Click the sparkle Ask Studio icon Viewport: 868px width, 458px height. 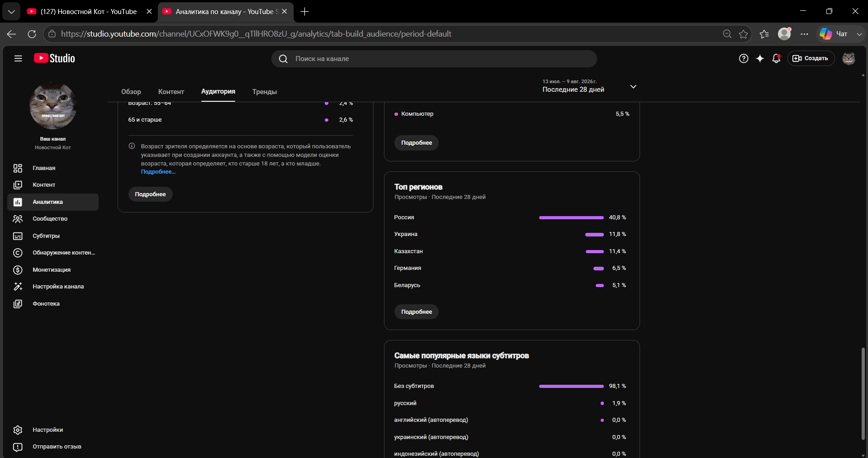pyautogui.click(x=760, y=58)
